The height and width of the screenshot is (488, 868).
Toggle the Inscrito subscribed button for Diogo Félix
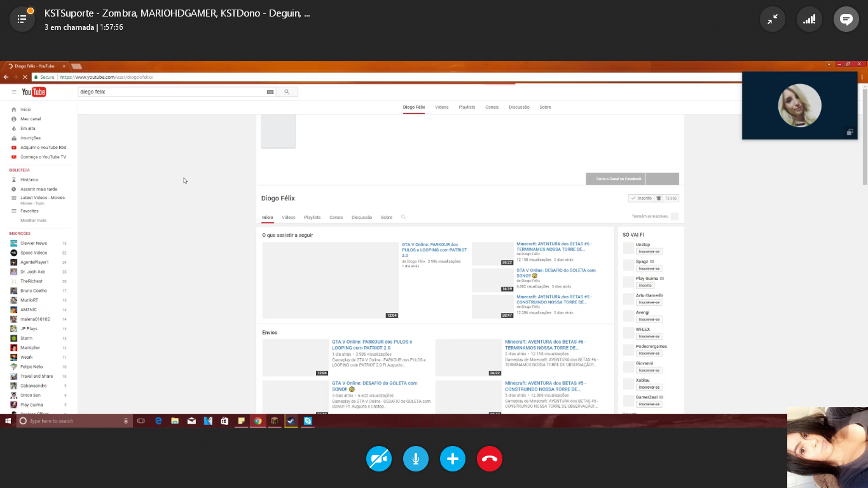pos(641,199)
